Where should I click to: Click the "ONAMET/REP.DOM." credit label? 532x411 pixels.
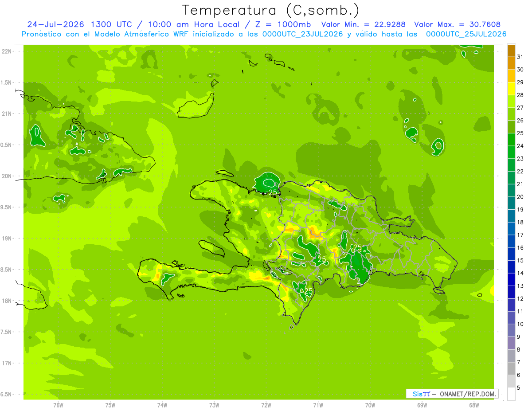point(468,394)
